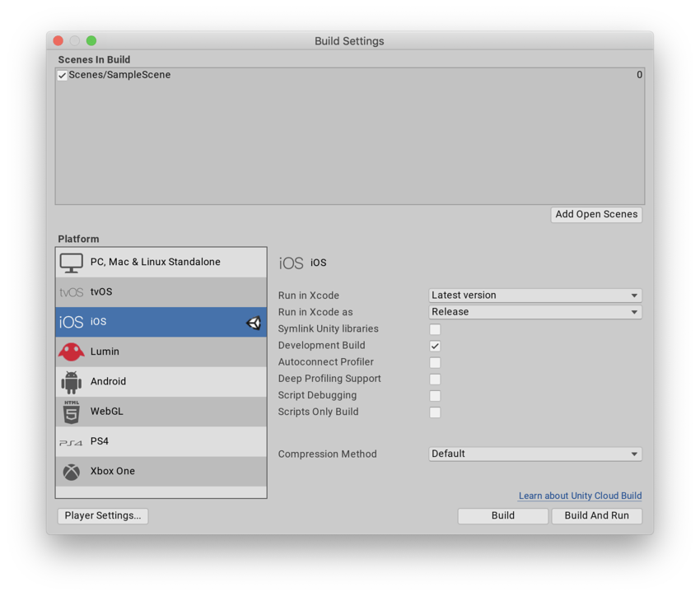Open the Run in Xcode as dropdown

pyautogui.click(x=534, y=312)
